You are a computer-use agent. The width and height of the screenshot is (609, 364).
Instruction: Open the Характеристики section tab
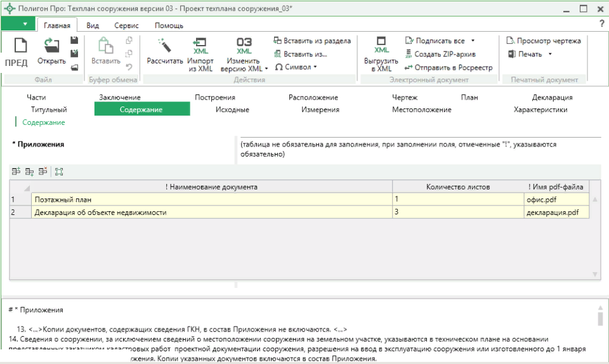[x=540, y=110]
